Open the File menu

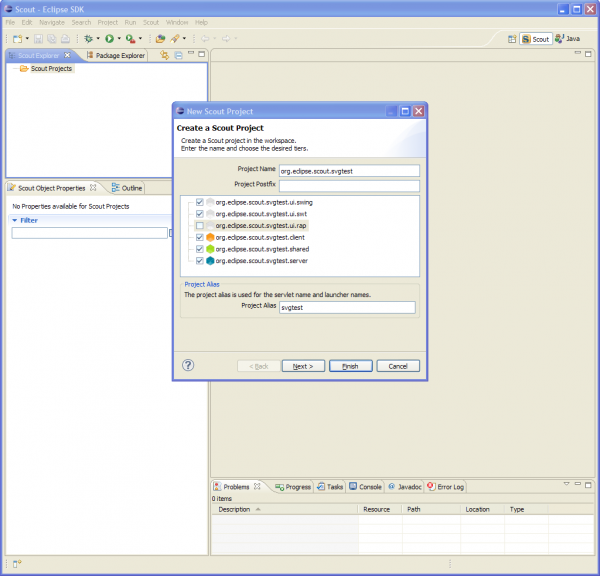tap(10, 23)
